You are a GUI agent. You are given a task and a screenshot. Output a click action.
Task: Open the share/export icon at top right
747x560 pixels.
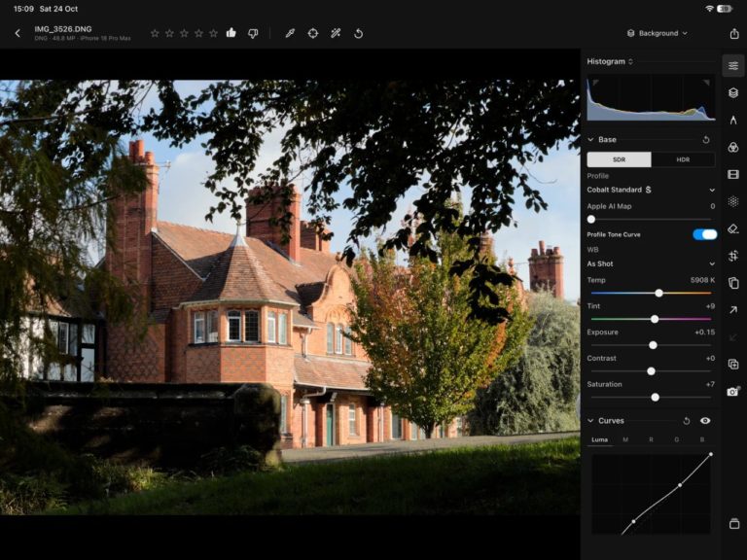point(734,33)
